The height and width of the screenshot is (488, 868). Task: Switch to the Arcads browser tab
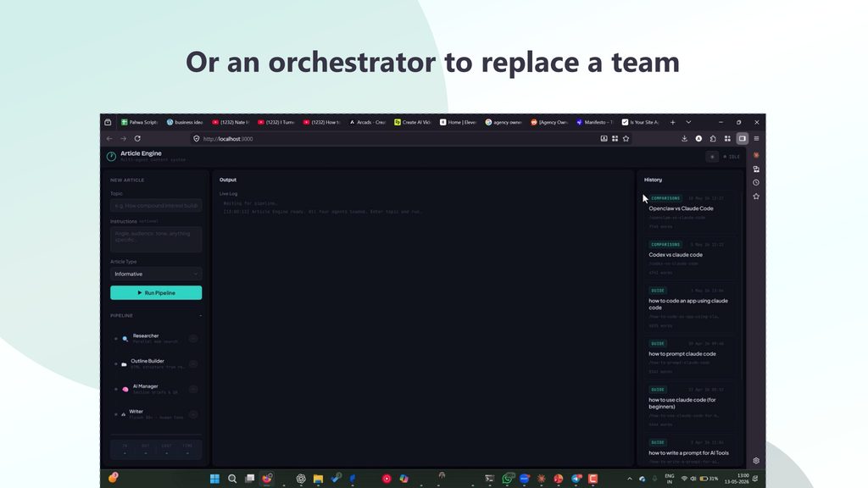coord(366,122)
